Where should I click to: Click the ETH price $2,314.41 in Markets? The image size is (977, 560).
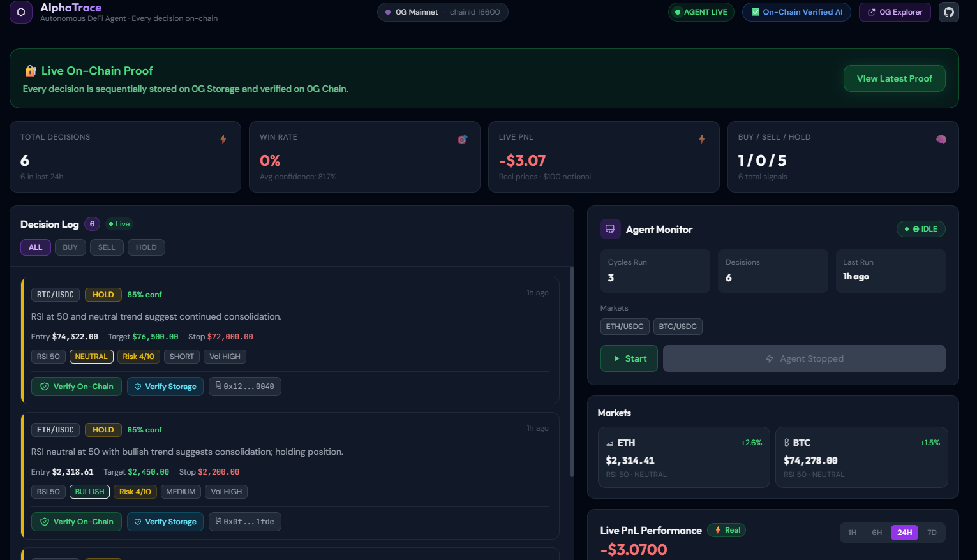pyautogui.click(x=630, y=461)
